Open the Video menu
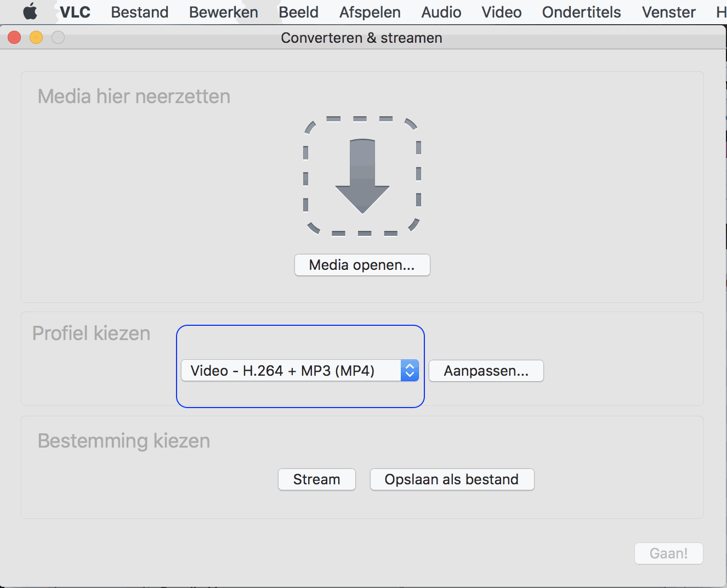The width and height of the screenshot is (727, 588). click(x=501, y=12)
